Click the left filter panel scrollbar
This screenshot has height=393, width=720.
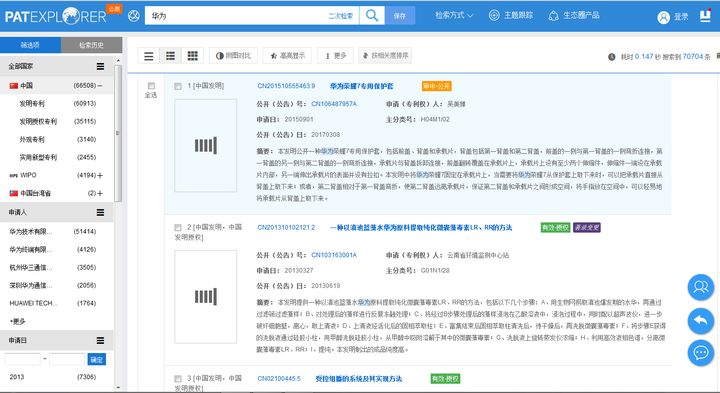(118, 133)
